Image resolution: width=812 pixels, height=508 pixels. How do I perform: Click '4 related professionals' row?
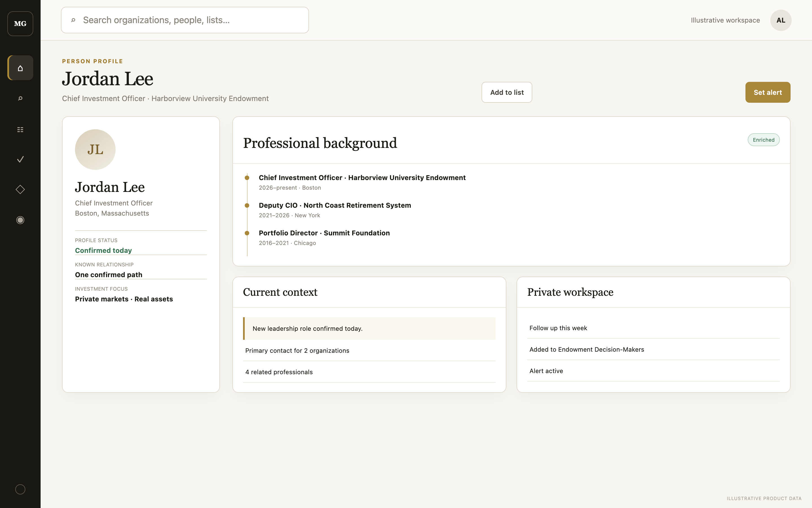coord(369,372)
